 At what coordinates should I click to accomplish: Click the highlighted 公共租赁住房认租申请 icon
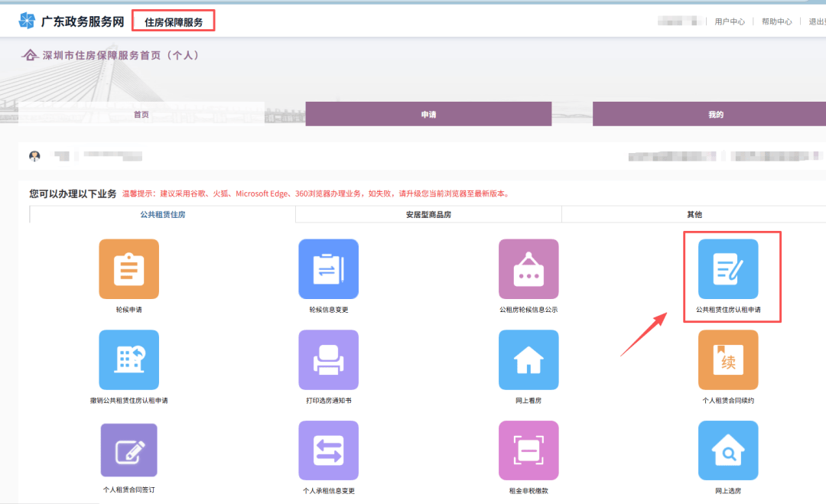728,269
